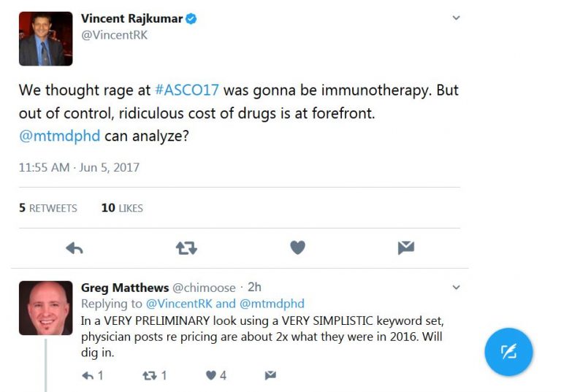Open Greg Matthews' profile picture
The image size is (561, 392).
46,308
